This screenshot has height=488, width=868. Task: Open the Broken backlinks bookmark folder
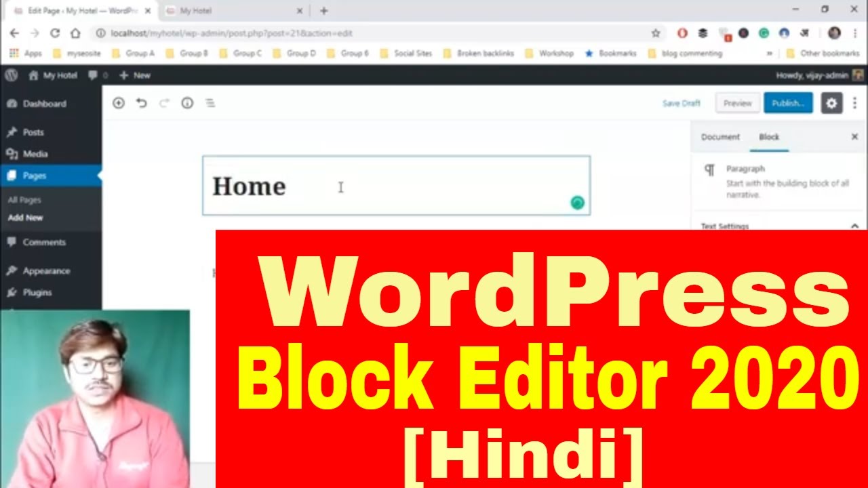479,54
